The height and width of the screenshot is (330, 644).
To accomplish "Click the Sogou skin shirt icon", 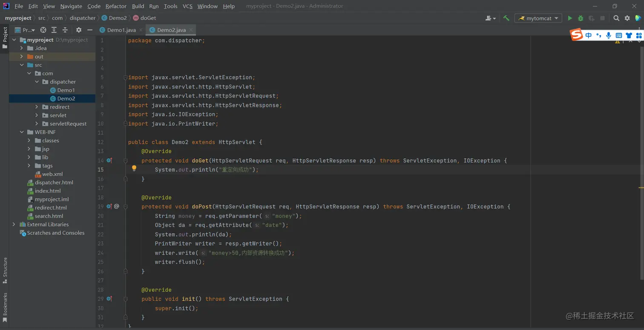I will point(629,35).
